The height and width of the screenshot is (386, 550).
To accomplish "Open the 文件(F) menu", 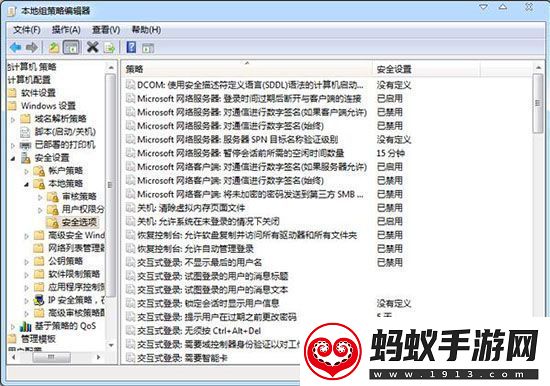I will (27, 30).
